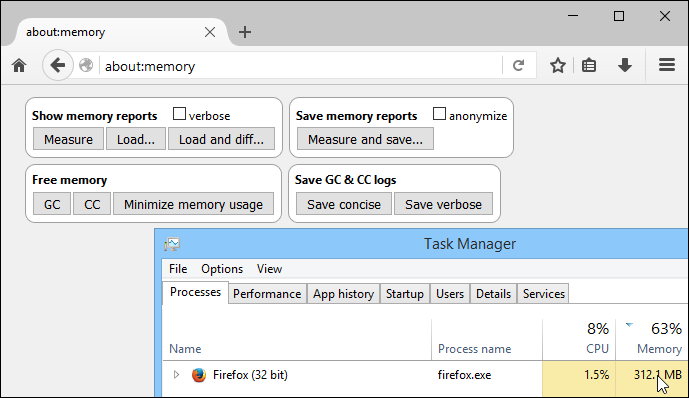Go to Firefox home page icon
Image resolution: width=689 pixels, height=398 pixels.
[19, 66]
